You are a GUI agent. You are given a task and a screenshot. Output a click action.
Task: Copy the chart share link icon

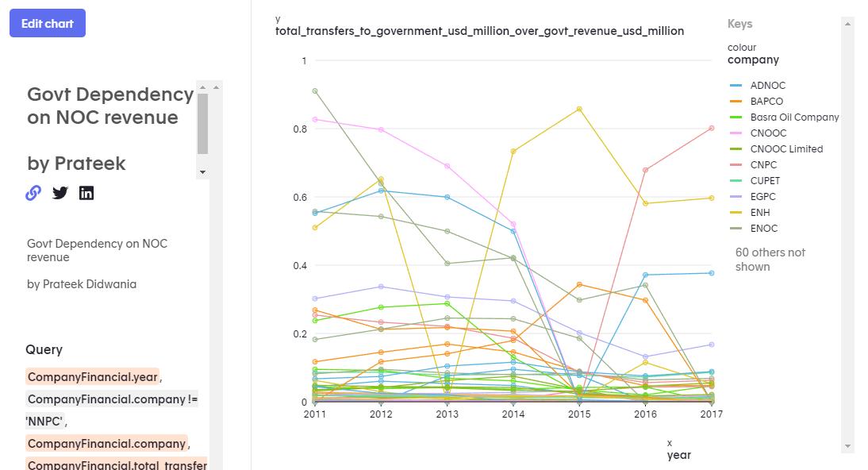tap(33, 193)
